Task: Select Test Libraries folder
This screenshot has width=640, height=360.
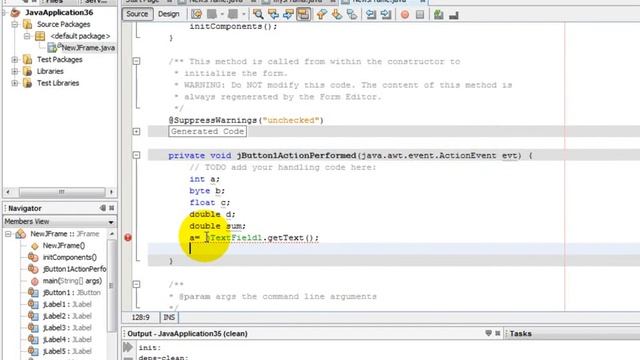Action: (x=58, y=83)
